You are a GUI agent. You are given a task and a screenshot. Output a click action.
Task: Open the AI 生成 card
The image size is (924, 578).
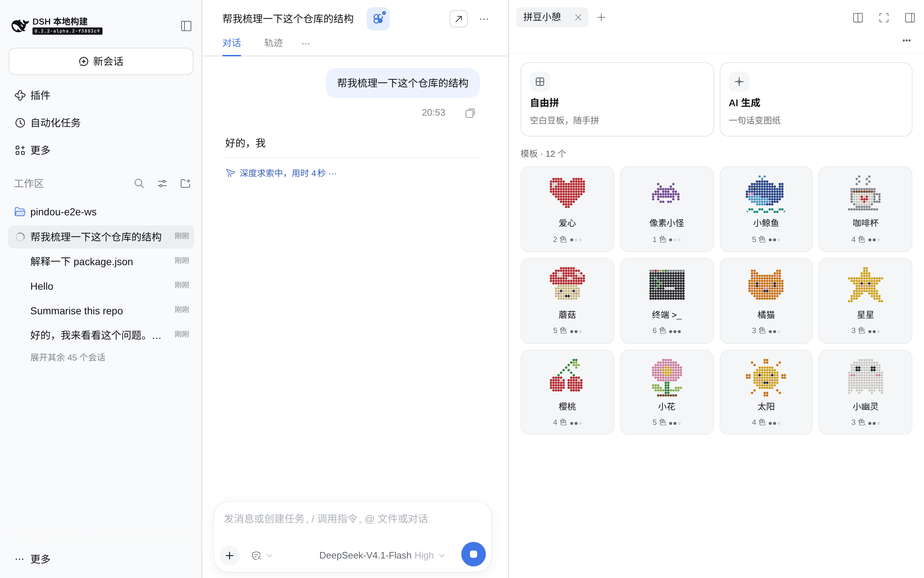tap(816, 99)
